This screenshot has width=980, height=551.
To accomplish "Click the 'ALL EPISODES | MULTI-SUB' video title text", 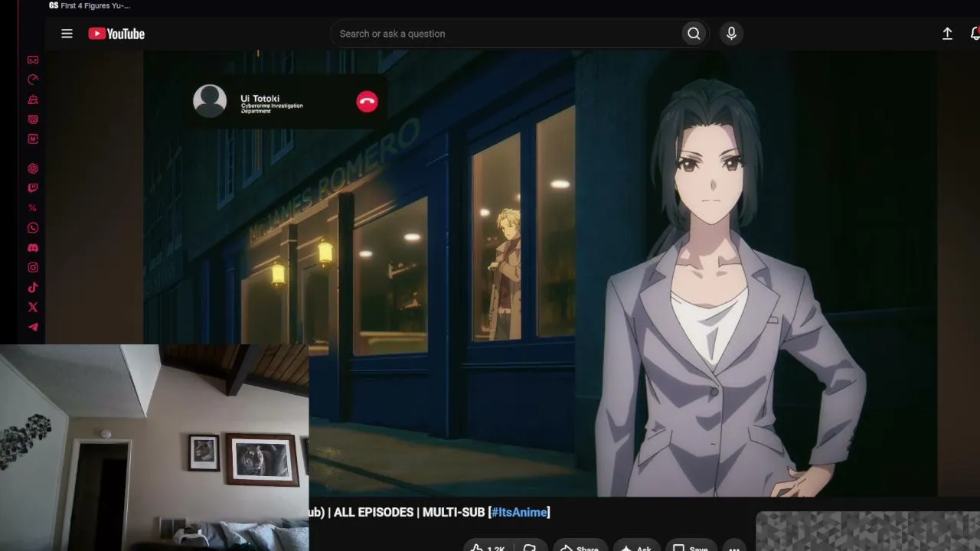I will coord(409,513).
